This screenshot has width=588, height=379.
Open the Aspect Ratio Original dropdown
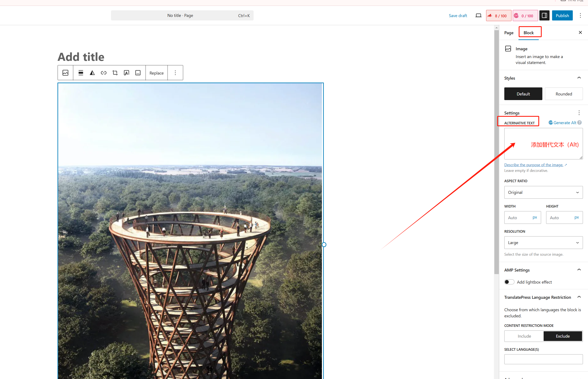pyautogui.click(x=543, y=192)
